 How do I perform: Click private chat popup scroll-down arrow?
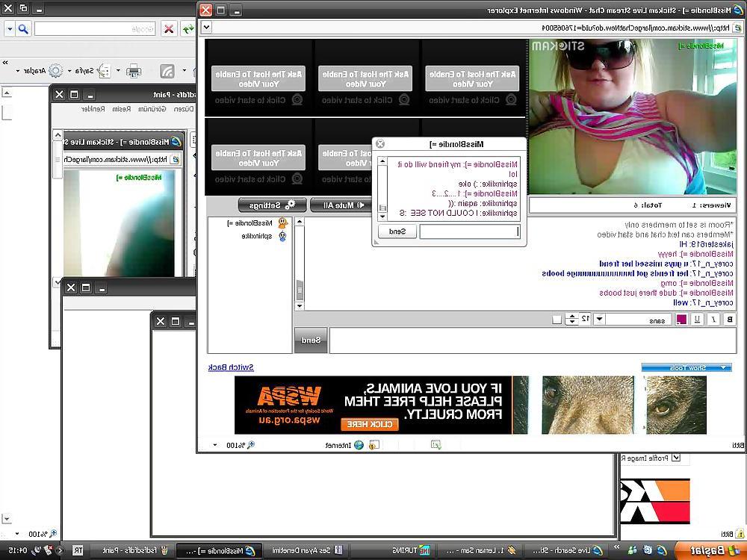coord(382,217)
